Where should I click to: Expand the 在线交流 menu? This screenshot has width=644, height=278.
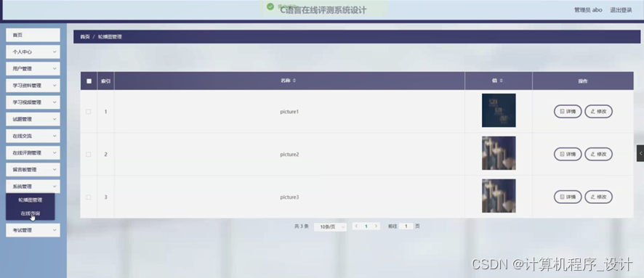[x=33, y=136]
